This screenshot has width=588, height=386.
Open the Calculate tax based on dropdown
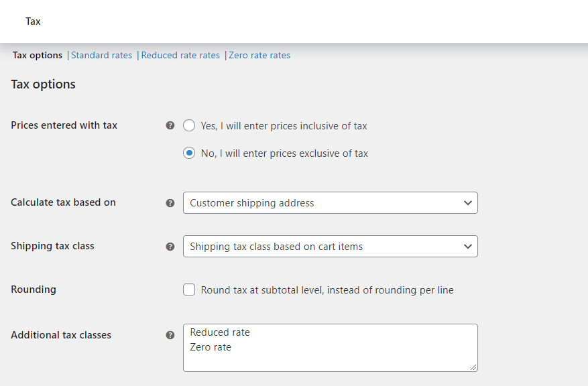[x=330, y=202]
